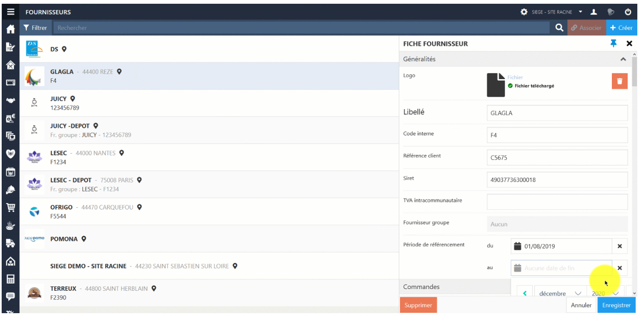Open the chat bubble sidebar icon
The width and height of the screenshot is (644, 319).
(x=10, y=297)
